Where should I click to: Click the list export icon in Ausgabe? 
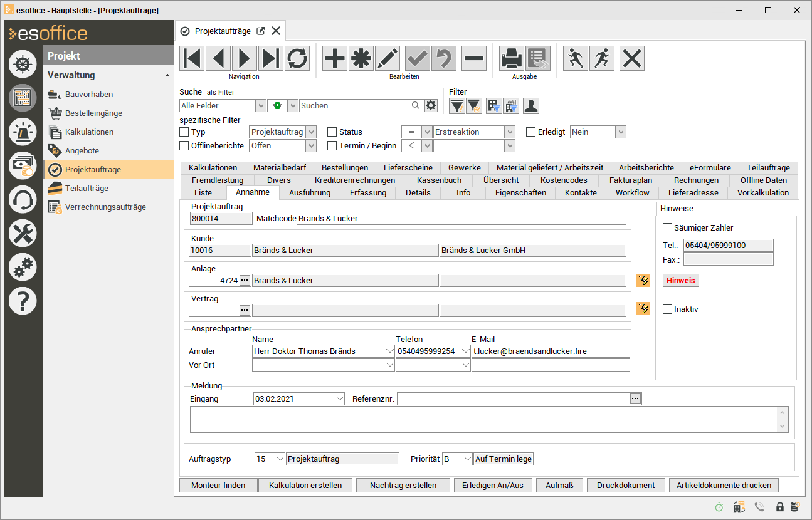point(538,58)
